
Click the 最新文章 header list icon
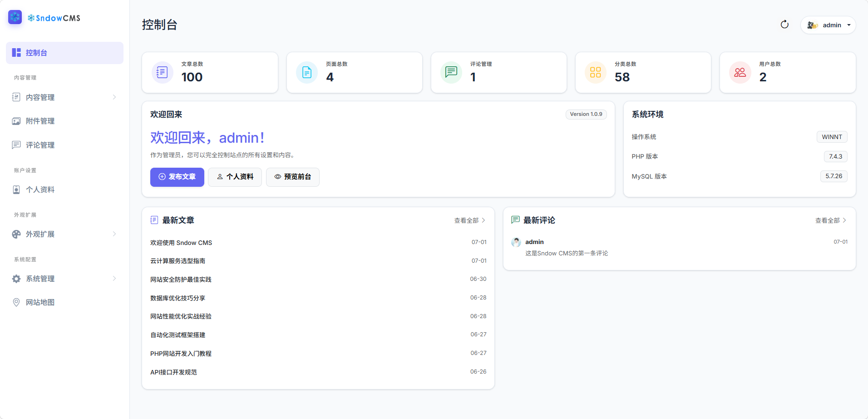coord(154,220)
